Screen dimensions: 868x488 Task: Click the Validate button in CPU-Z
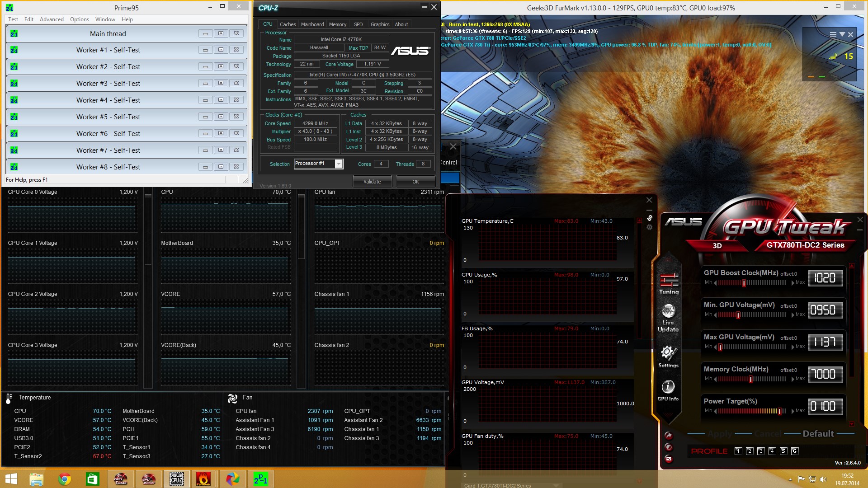pyautogui.click(x=372, y=182)
